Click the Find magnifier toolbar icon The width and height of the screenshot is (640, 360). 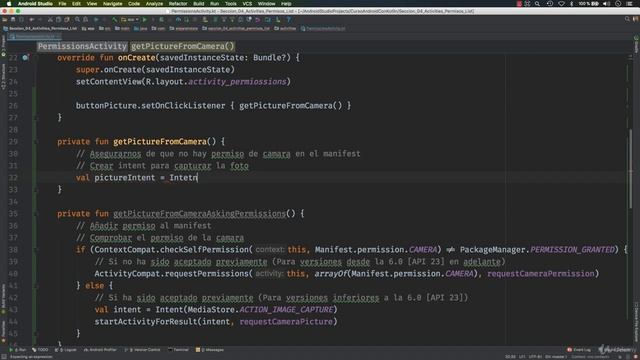(77, 19)
